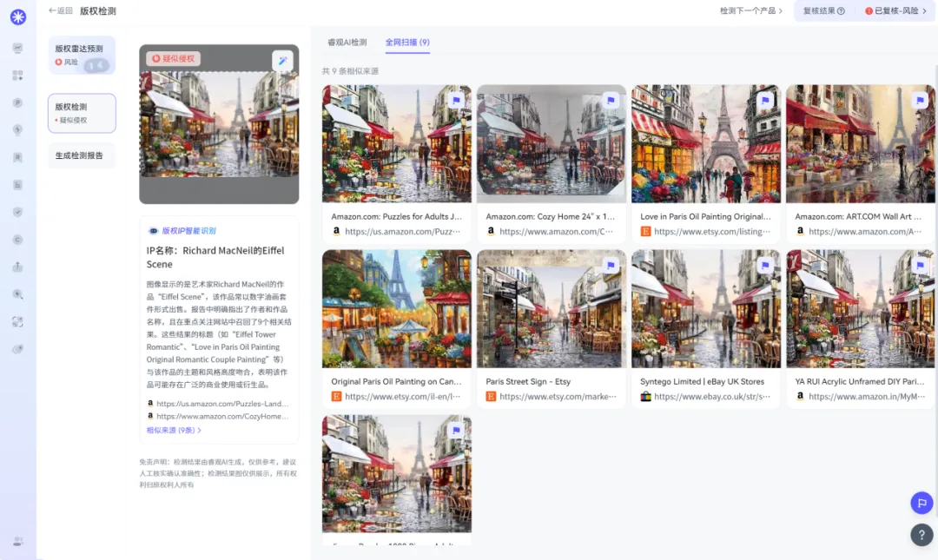Open Original Paris Oil Painting on Canvas thumbnail

(397, 309)
